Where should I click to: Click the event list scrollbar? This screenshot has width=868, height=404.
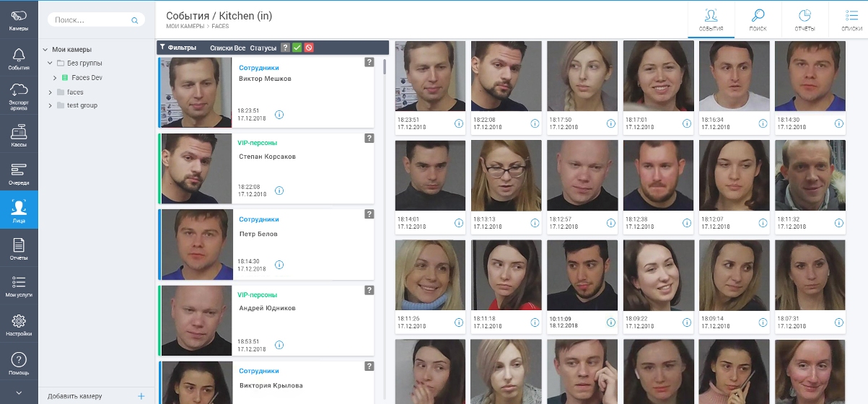point(385,66)
